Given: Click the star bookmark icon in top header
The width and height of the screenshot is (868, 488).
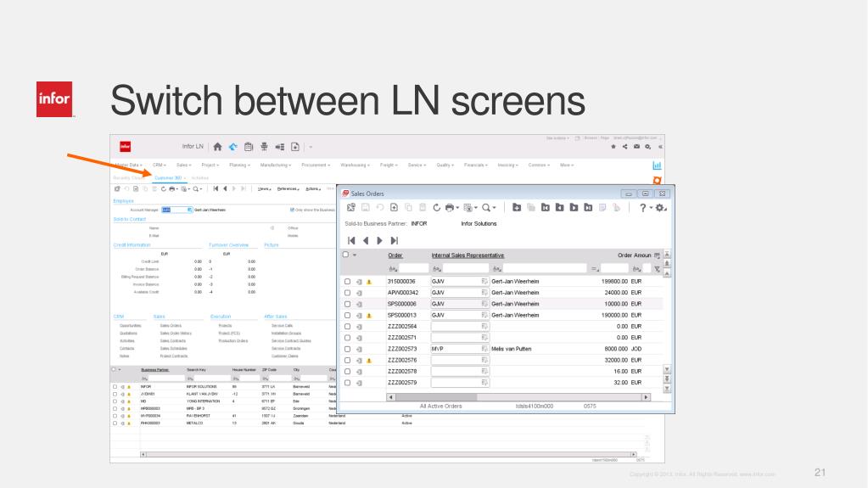Looking at the screenshot, I should pos(613,147).
